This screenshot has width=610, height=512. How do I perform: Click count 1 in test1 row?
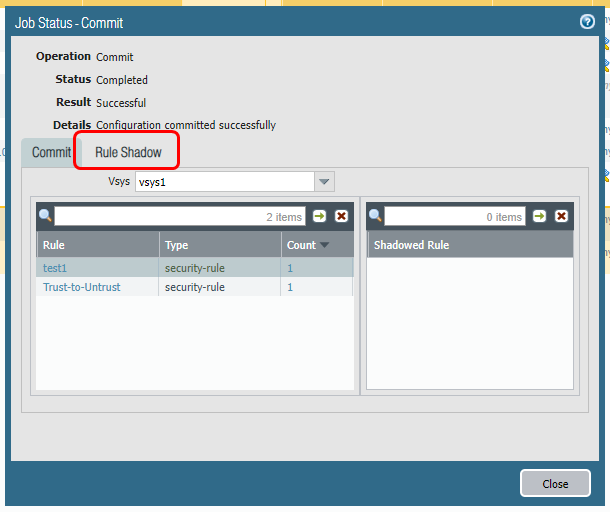click(x=290, y=268)
